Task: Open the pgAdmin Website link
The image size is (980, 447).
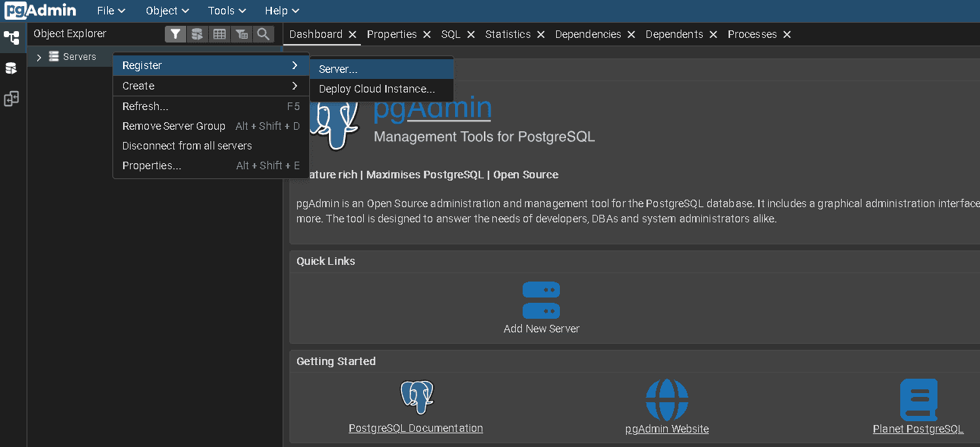Action: (667, 429)
